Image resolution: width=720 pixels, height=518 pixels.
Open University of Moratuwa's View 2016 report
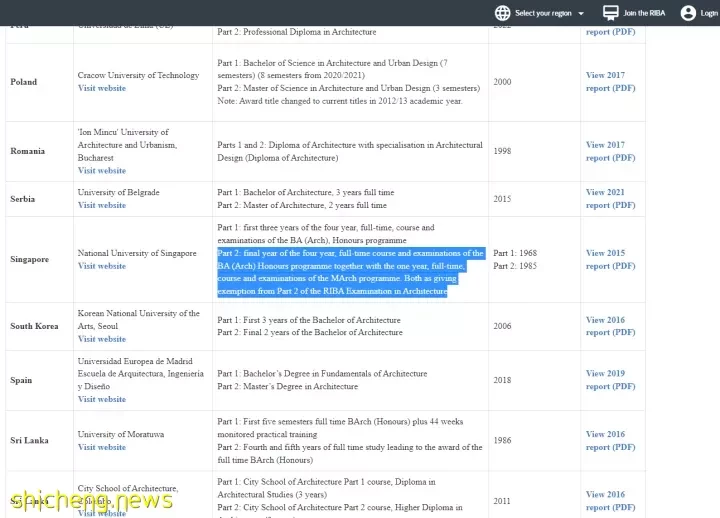pos(610,440)
